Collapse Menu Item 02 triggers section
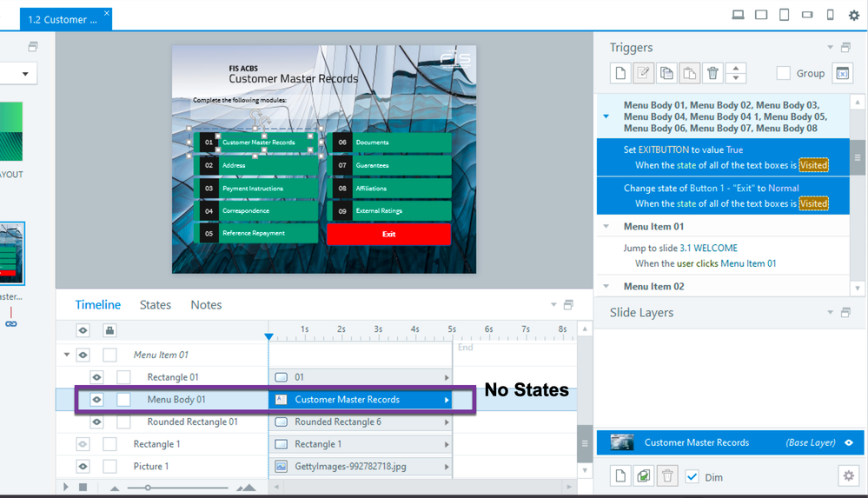This screenshot has height=498, width=868. 606,287
